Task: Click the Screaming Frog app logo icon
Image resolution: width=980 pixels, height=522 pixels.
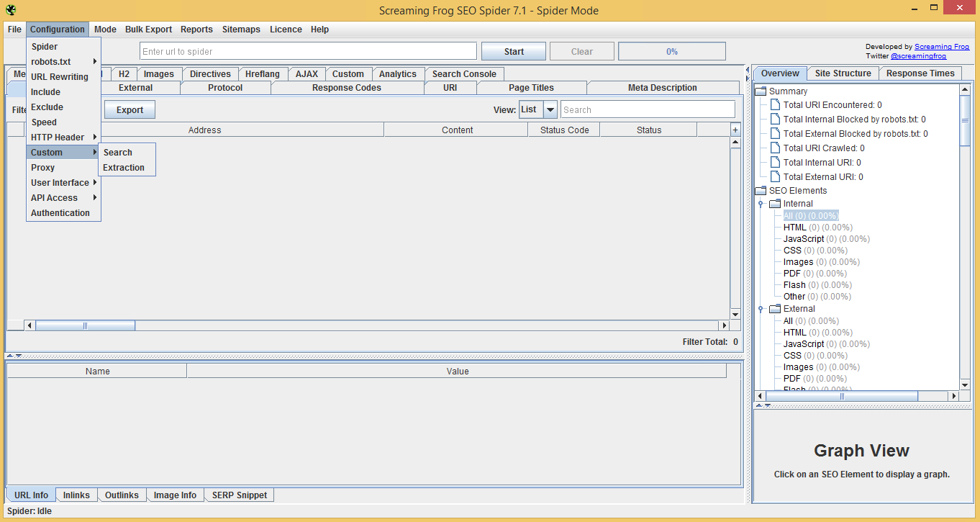Action: coord(11,9)
